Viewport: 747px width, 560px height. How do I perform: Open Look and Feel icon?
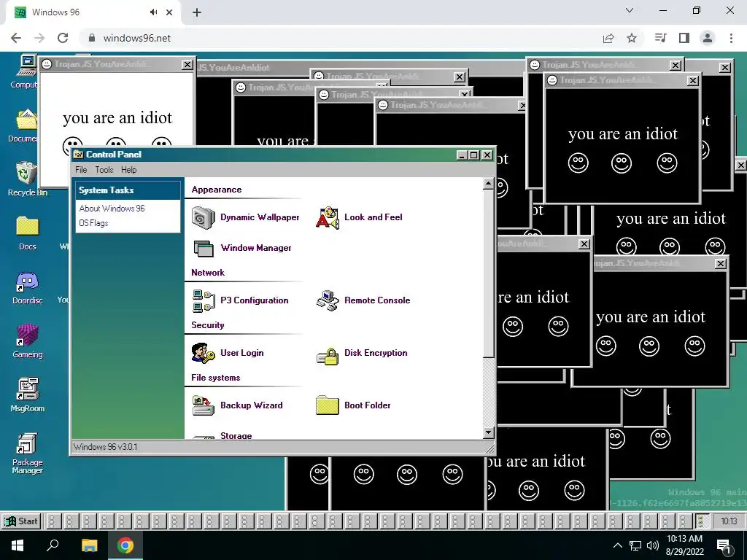click(328, 218)
